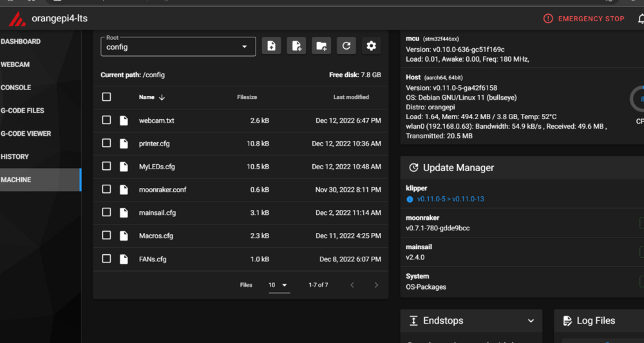The width and height of the screenshot is (644, 343).
Task: Click the Macros.cfg file icon
Action: [124, 236]
